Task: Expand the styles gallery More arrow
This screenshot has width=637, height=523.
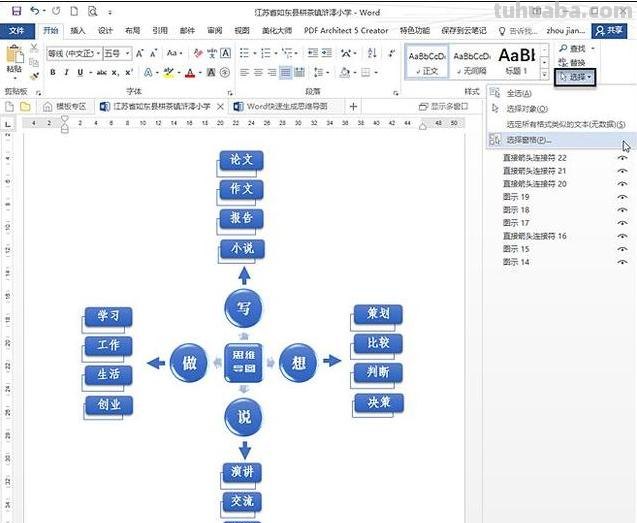Action: (544, 74)
